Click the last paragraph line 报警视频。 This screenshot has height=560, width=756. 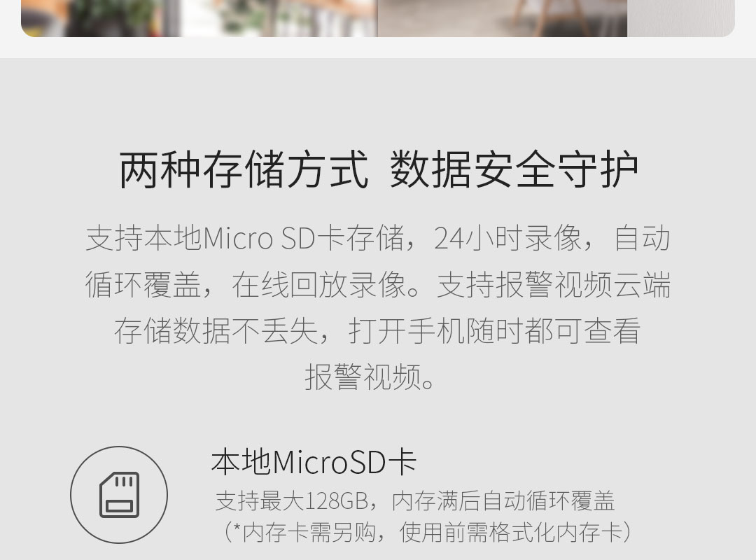click(370, 377)
